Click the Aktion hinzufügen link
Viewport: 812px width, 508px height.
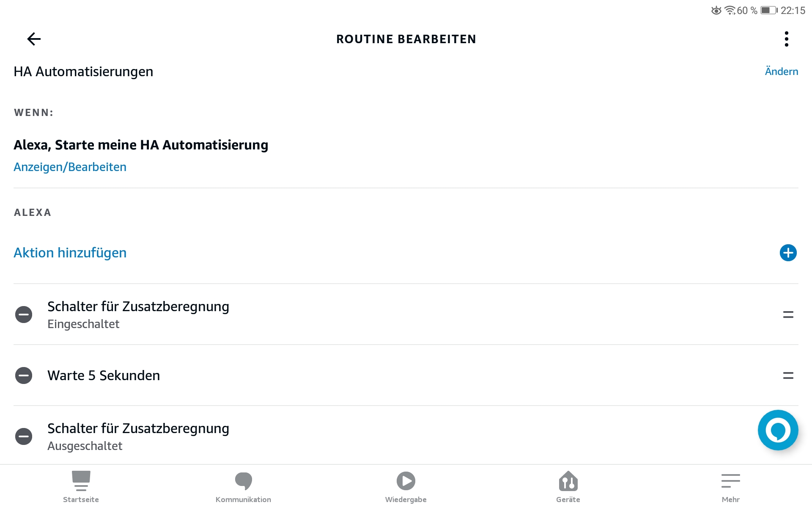pos(70,253)
